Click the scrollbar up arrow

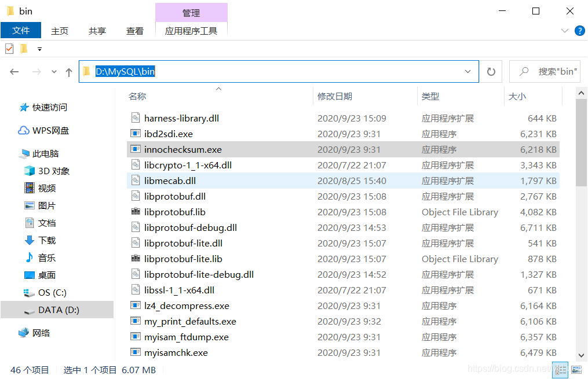(581, 93)
